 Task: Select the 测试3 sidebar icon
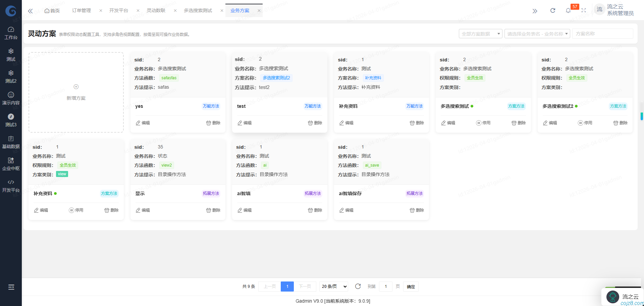point(11,120)
